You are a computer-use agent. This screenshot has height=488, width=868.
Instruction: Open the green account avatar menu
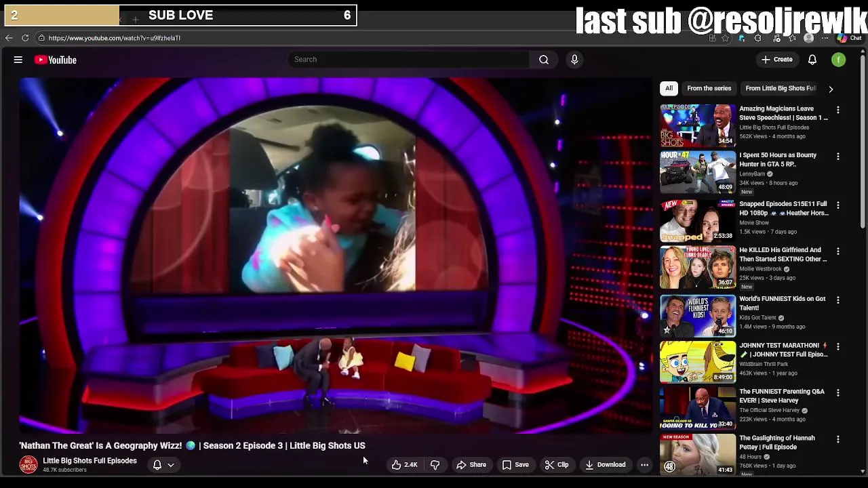pos(839,60)
